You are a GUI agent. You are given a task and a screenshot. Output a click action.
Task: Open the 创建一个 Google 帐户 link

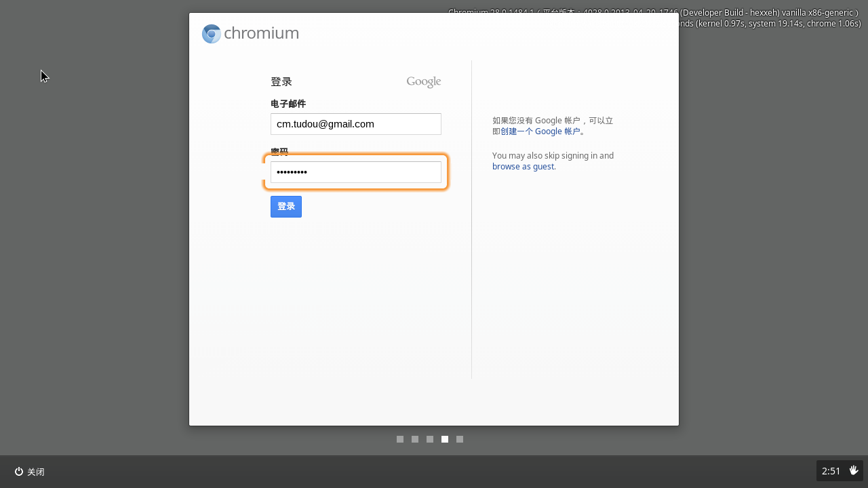pyautogui.click(x=540, y=131)
